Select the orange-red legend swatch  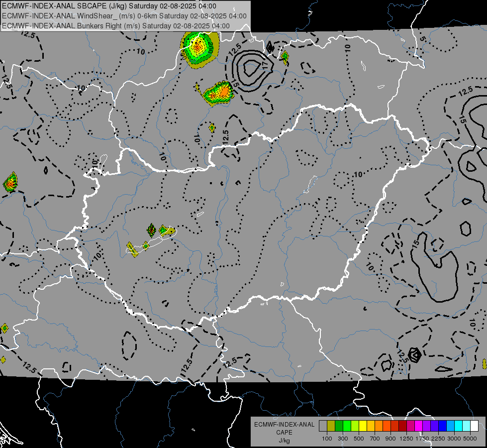(x=387, y=426)
